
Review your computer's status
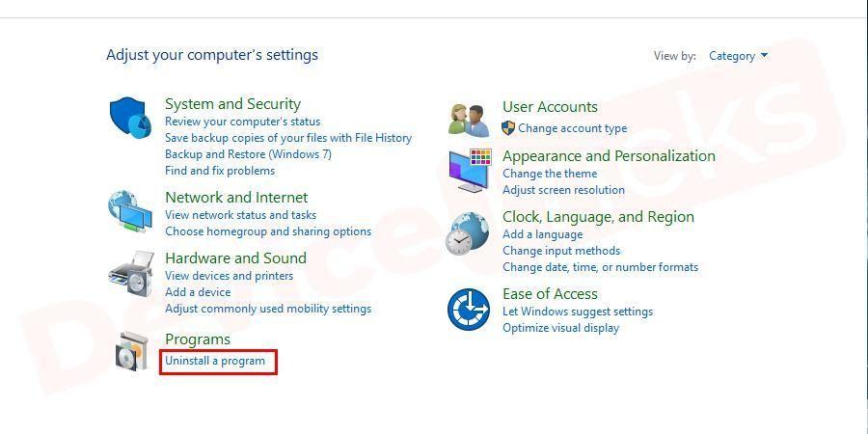(242, 122)
